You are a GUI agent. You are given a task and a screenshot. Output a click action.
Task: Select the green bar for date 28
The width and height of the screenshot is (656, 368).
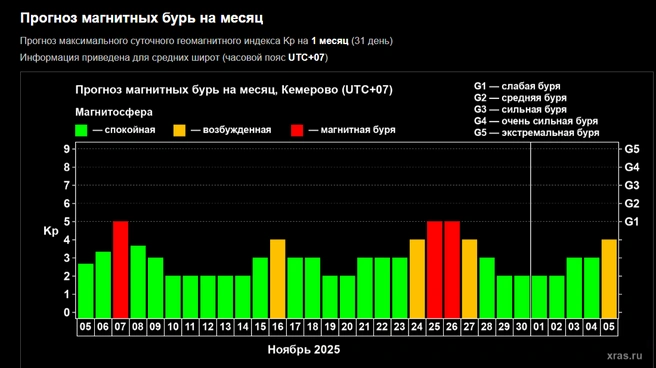click(x=487, y=288)
